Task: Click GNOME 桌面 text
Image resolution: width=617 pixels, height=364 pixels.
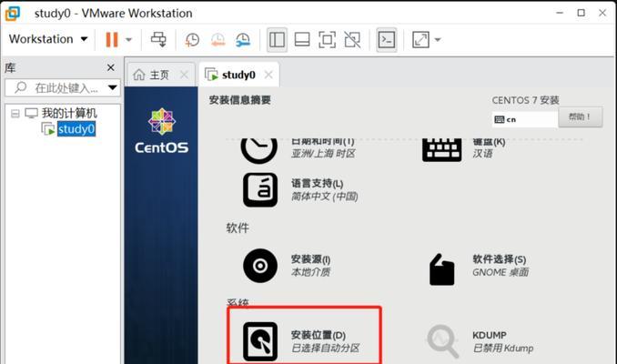Action: pyautogui.click(x=501, y=272)
